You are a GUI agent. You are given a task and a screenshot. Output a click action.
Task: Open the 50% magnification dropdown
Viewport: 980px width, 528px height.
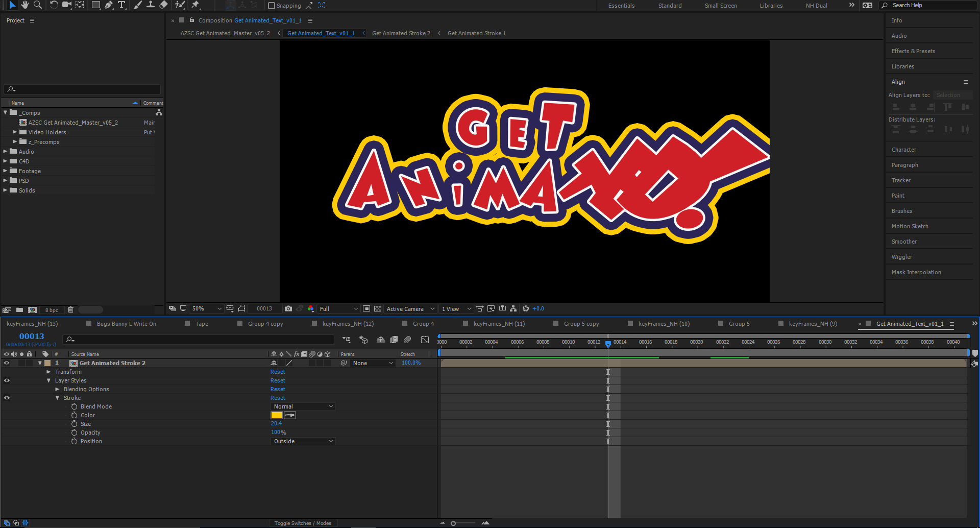207,309
